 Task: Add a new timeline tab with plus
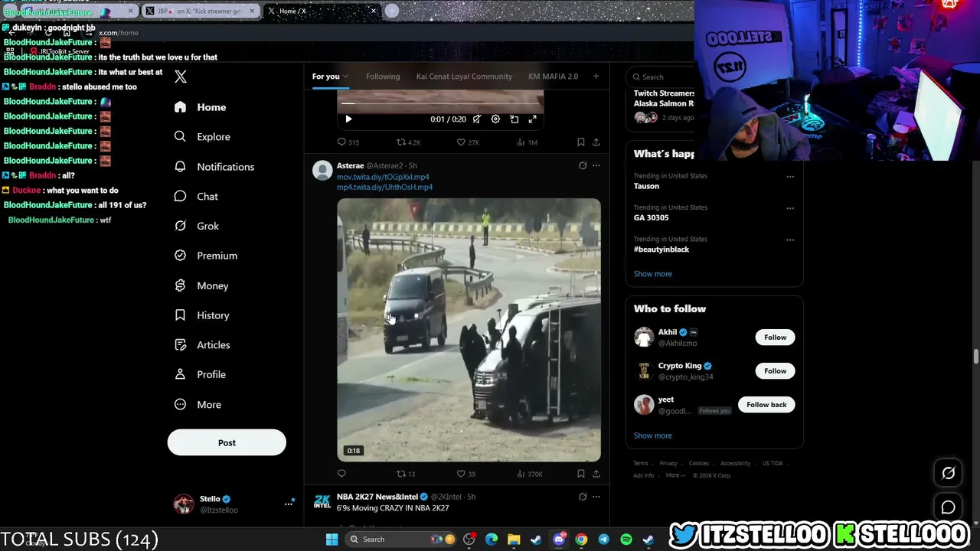pos(596,77)
